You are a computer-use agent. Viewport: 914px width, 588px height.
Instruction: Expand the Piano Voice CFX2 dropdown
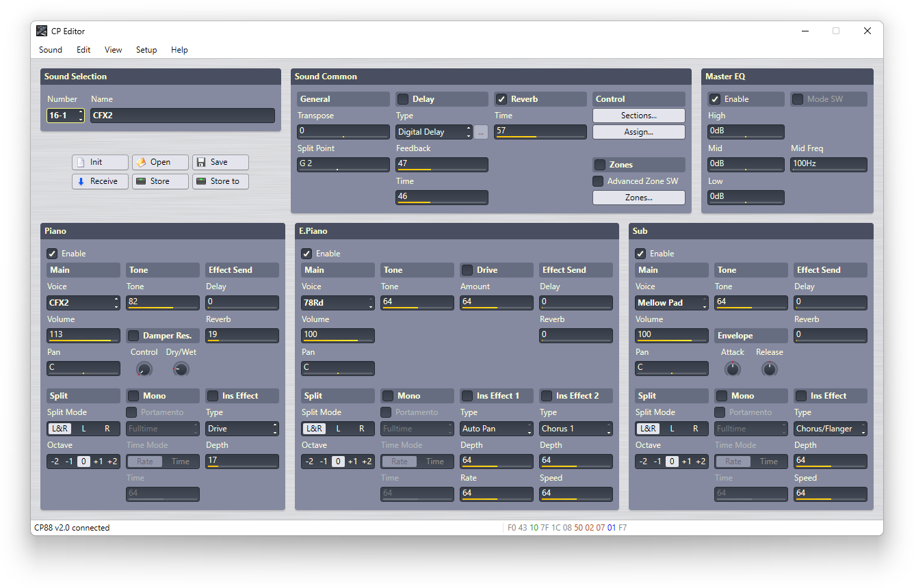pos(83,303)
